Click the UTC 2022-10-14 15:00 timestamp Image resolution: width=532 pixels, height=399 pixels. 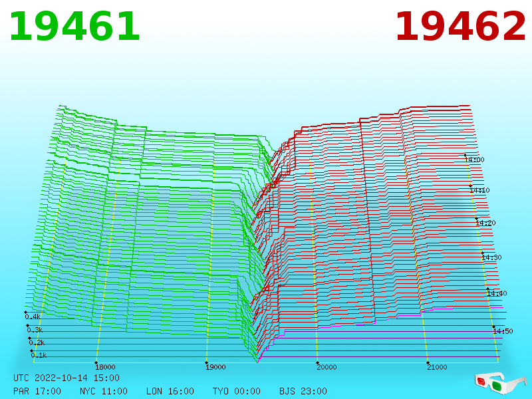(x=66, y=378)
